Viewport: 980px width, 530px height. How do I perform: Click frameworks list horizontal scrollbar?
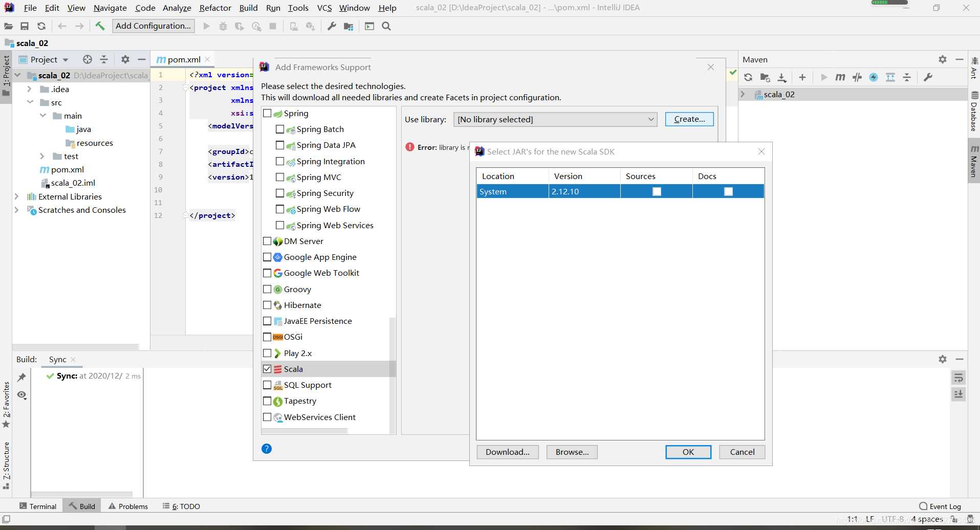point(305,431)
